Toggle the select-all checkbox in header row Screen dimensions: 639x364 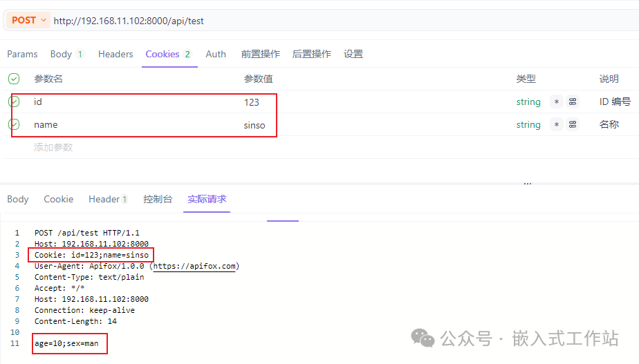[x=14, y=79]
